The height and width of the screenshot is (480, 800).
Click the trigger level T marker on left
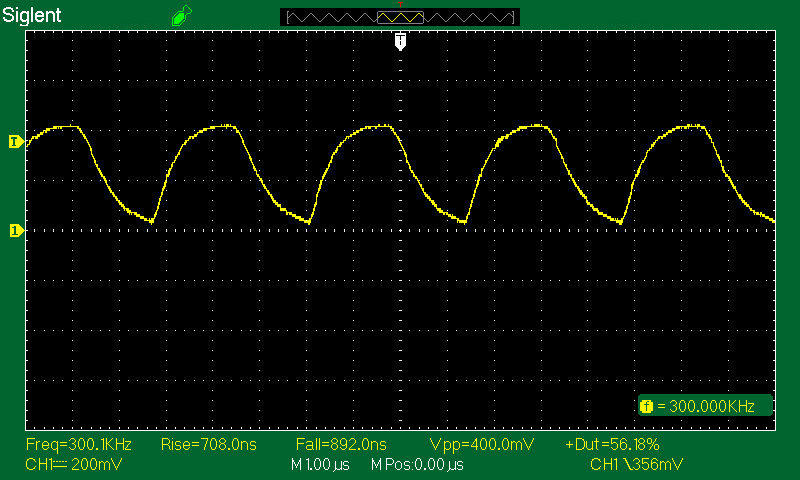[x=16, y=141]
